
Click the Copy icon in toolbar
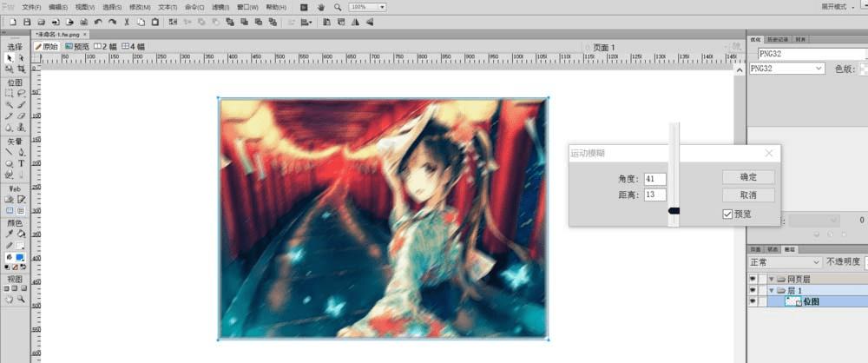coord(141,23)
